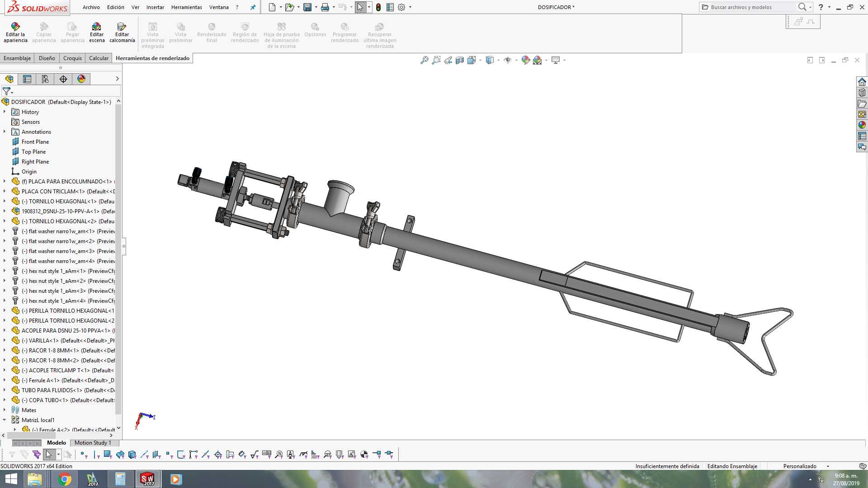Open the Motion Study 1 tab

(93, 443)
